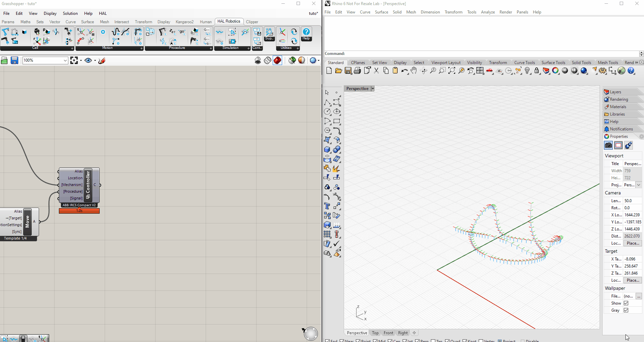The height and width of the screenshot is (342, 644).
Task: Click the blue gear icon in Motion panel
Action: click(103, 32)
